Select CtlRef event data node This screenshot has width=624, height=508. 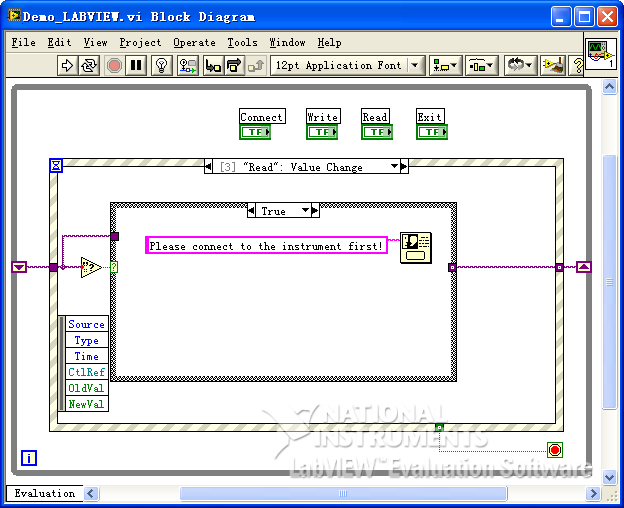tap(86, 372)
